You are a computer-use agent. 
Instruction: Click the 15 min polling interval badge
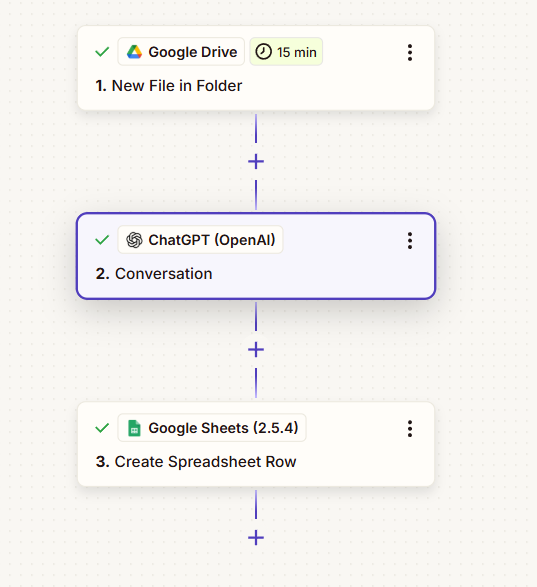tap(286, 52)
